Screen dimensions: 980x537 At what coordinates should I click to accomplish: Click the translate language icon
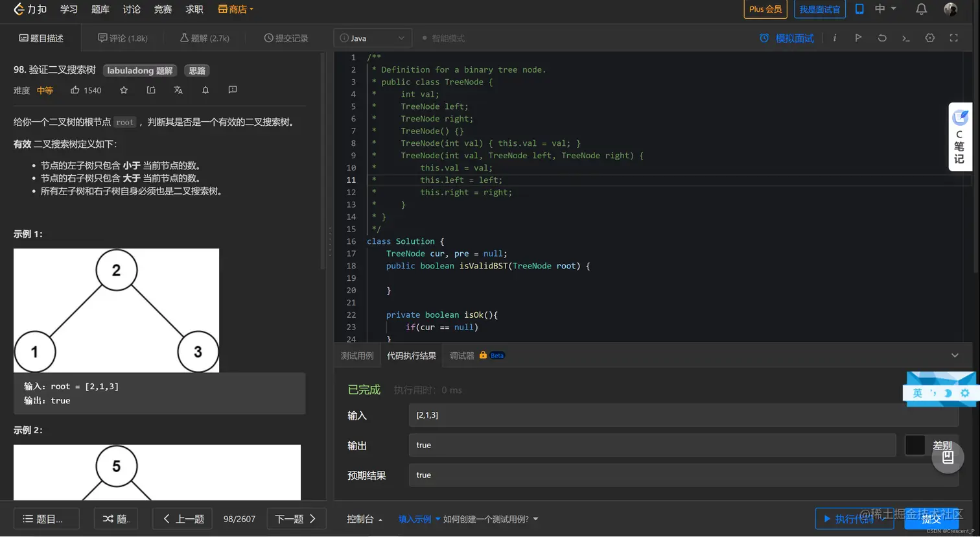178,90
